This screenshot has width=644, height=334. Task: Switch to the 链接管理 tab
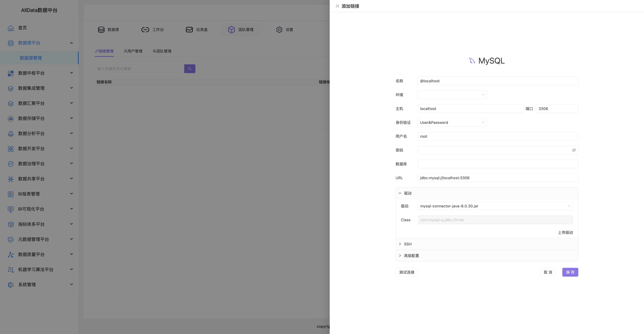[x=104, y=51]
